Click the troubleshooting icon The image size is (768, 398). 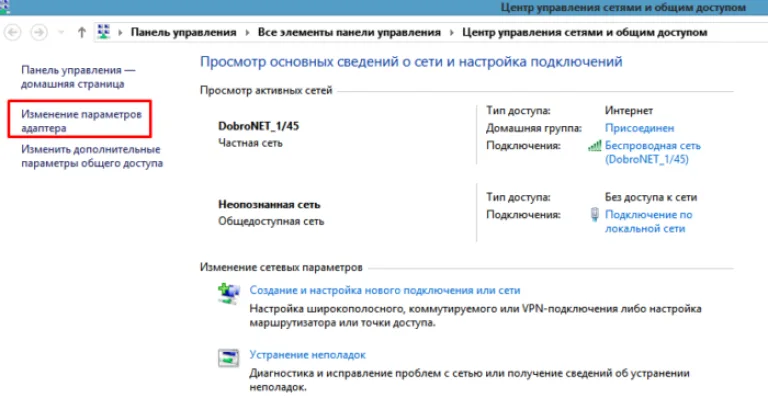(x=228, y=358)
